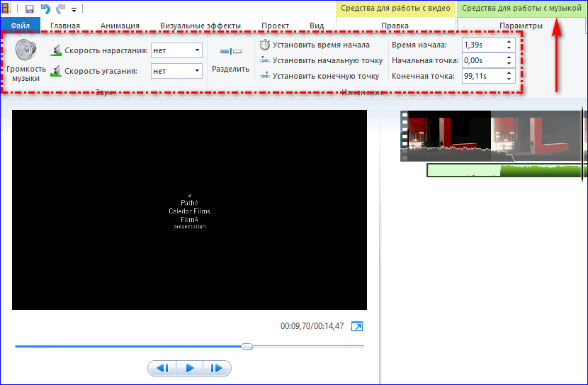
Task: Open the quick access toolbar customize arrow
Action: pyautogui.click(x=74, y=10)
